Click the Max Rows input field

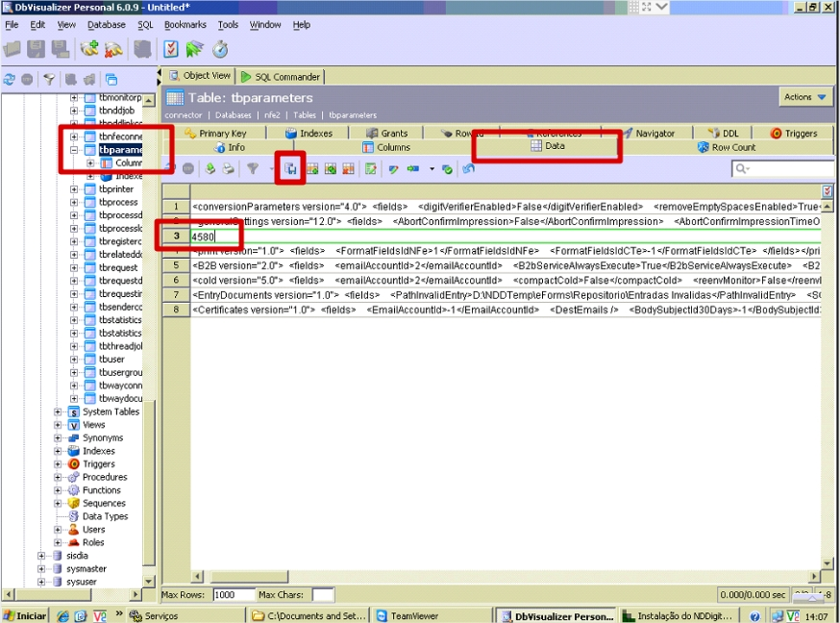pos(234,596)
